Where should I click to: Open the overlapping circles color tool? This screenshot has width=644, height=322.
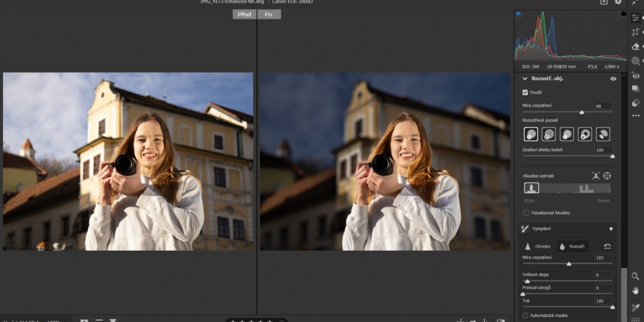click(x=635, y=103)
